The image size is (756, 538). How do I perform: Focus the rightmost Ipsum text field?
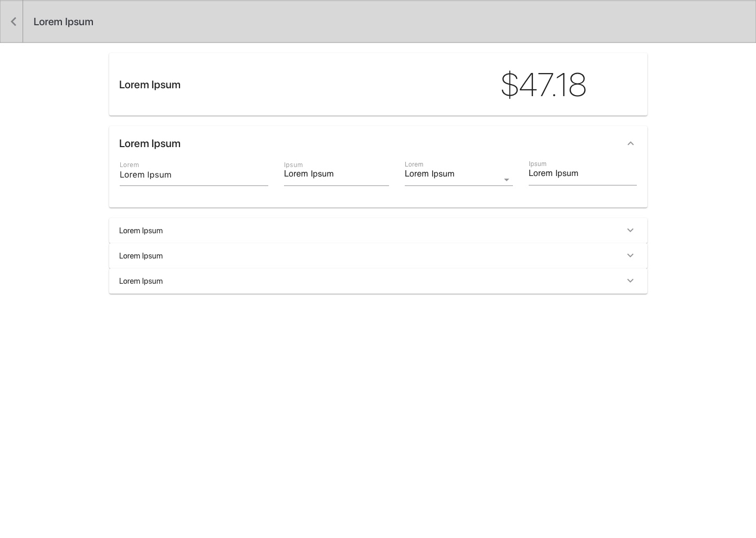coord(582,174)
